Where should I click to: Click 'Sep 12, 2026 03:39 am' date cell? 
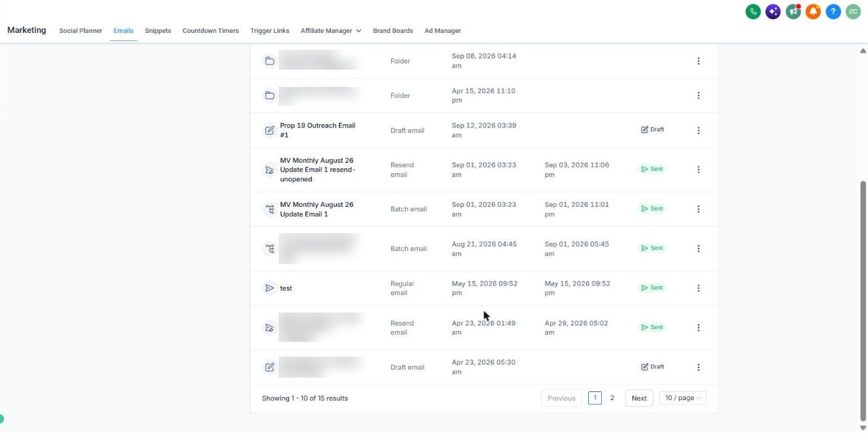pos(484,130)
